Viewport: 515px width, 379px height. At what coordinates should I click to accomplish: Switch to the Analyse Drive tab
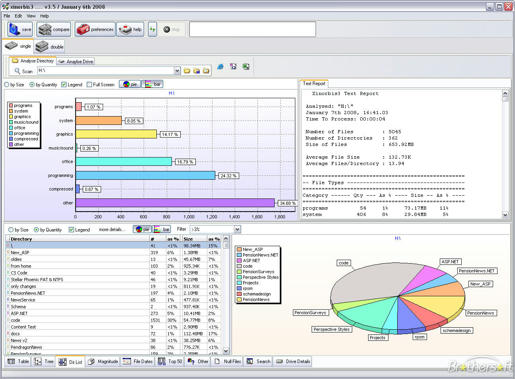[x=76, y=61]
